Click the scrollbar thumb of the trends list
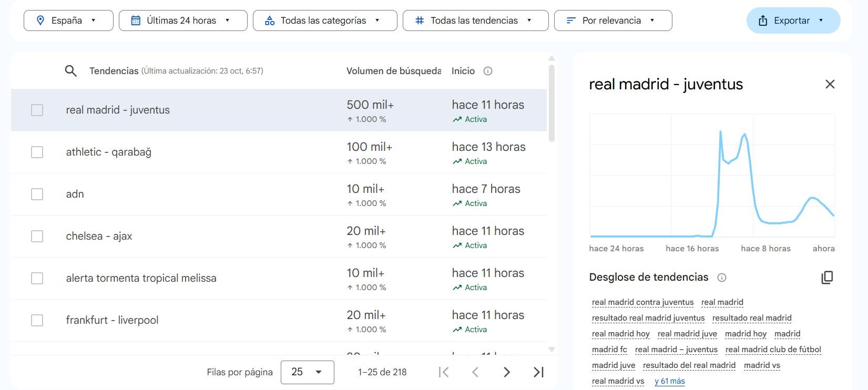The image size is (868, 390). coord(552,103)
